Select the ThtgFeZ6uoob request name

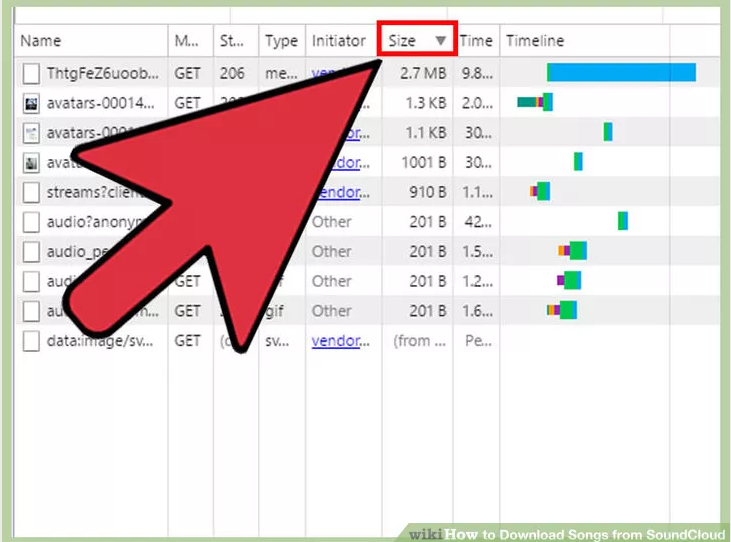[x=100, y=73]
